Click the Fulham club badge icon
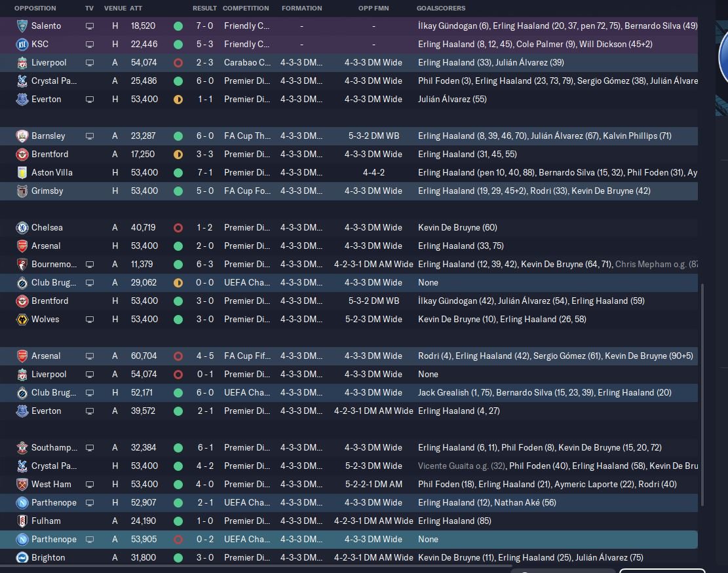Image resolution: width=728 pixels, height=573 pixels. click(22, 521)
